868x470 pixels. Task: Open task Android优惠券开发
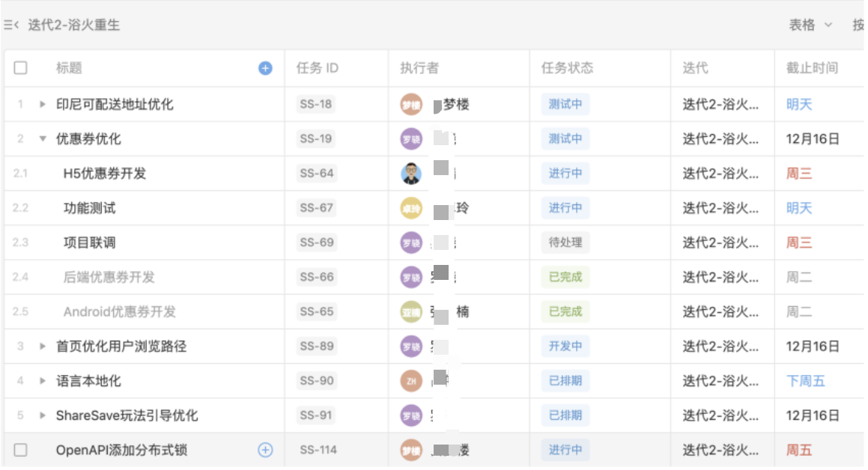[x=120, y=312]
